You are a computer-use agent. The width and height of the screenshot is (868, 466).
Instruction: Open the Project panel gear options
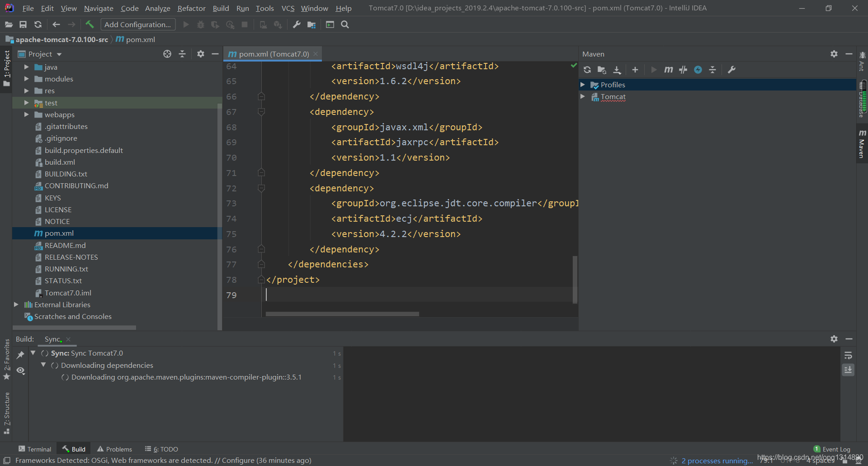(201, 54)
